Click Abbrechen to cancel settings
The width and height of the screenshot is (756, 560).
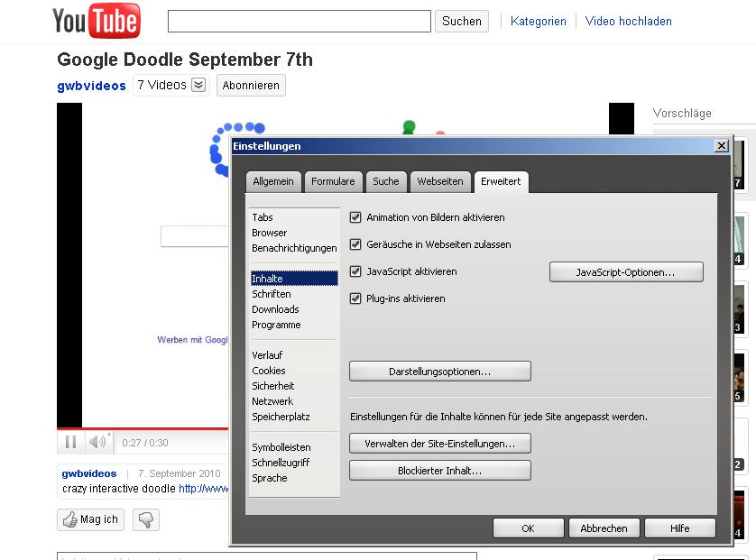pyautogui.click(x=604, y=528)
